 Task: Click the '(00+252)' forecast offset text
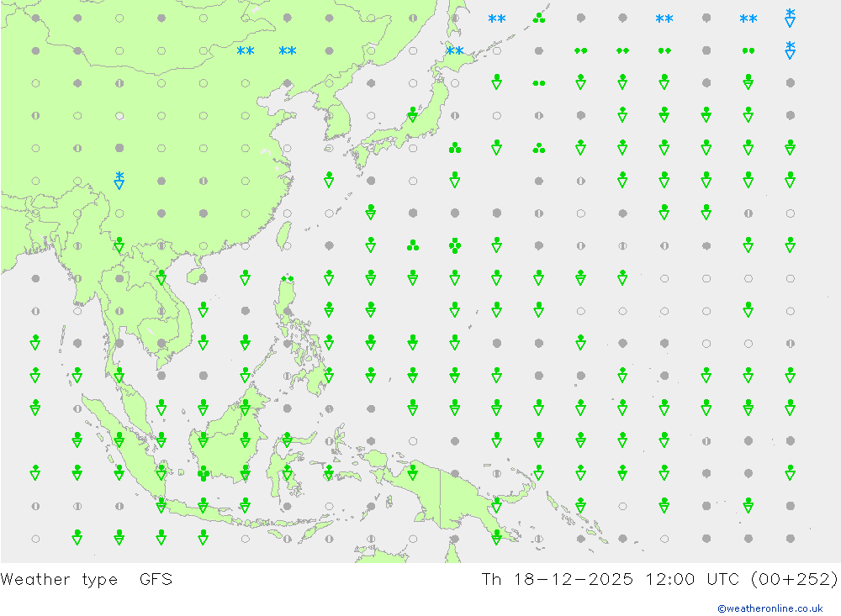[x=794, y=580]
